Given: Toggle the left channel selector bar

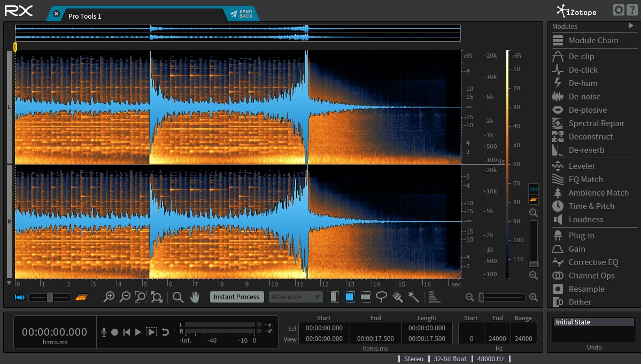Looking at the screenshot, I should click(10, 107).
